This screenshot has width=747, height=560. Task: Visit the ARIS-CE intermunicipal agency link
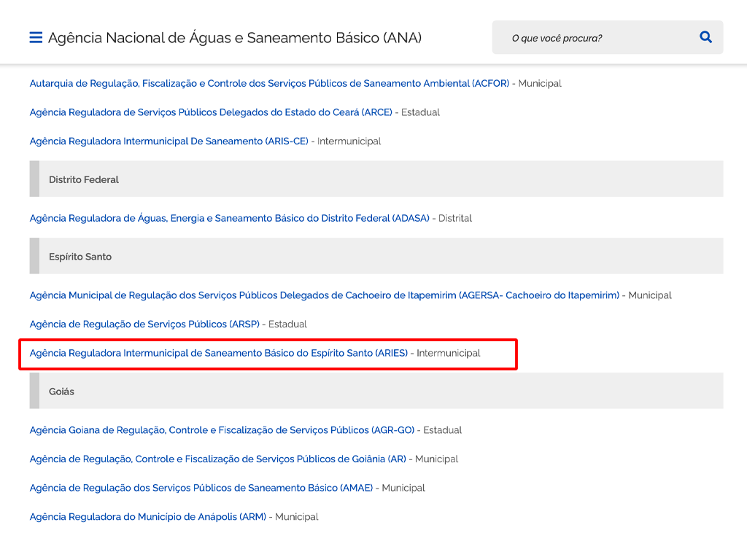[x=169, y=141]
